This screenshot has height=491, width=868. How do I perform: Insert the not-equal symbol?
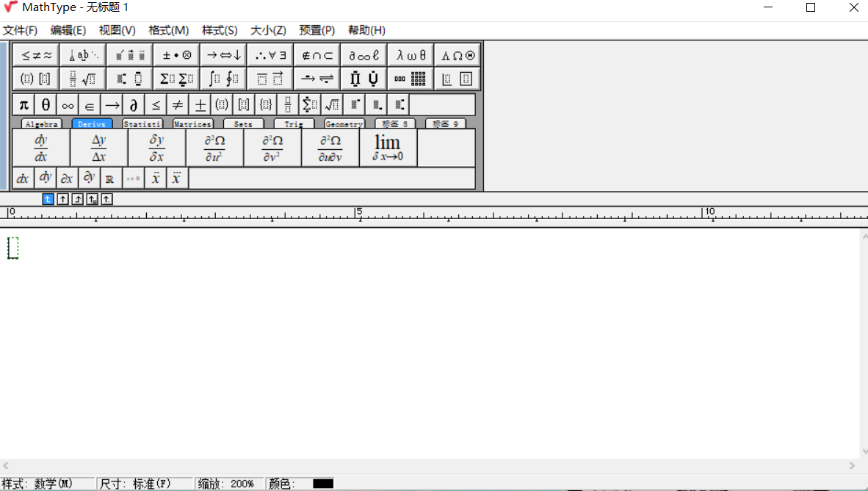178,104
